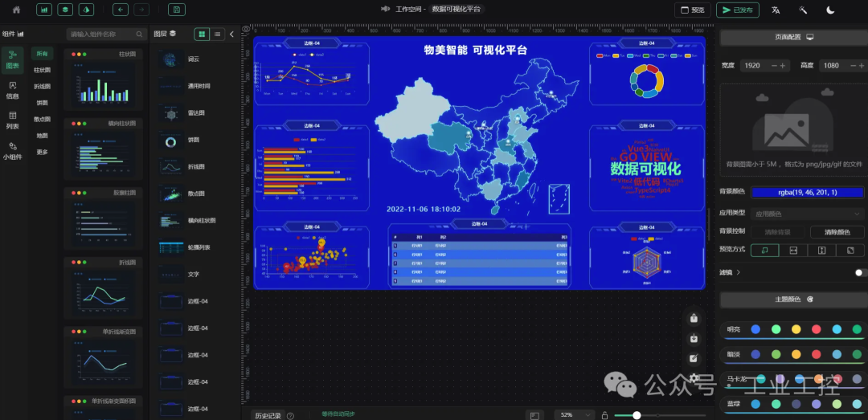Select the 暗淡 color theme
The image size is (868, 420).
click(794, 355)
